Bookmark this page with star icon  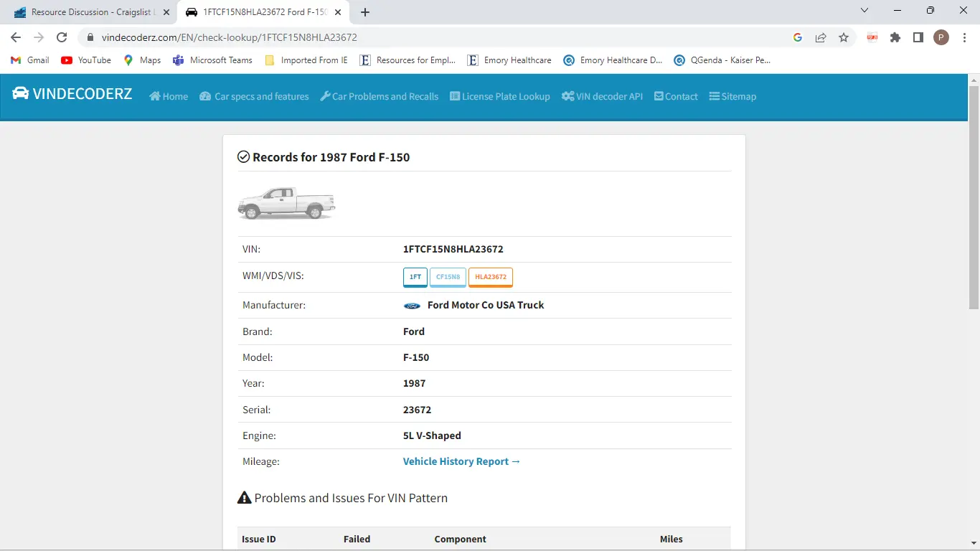[844, 37]
